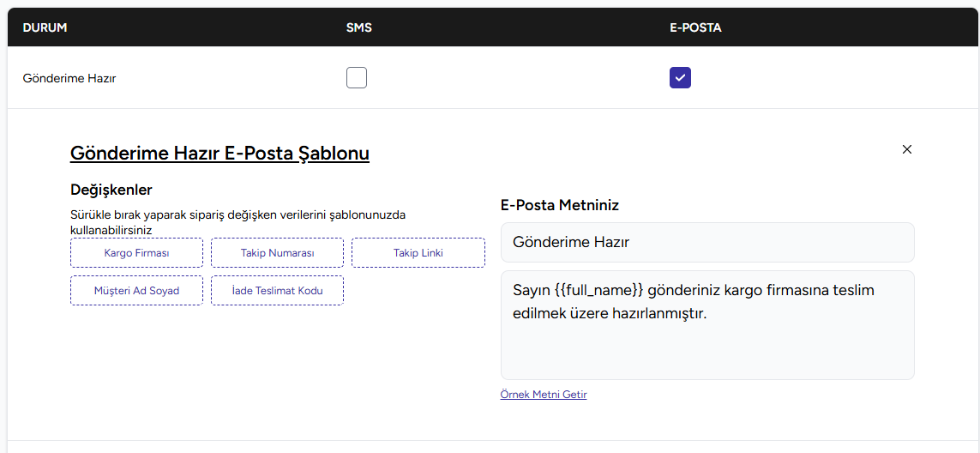Click inside the e-mail body text area

(707, 343)
